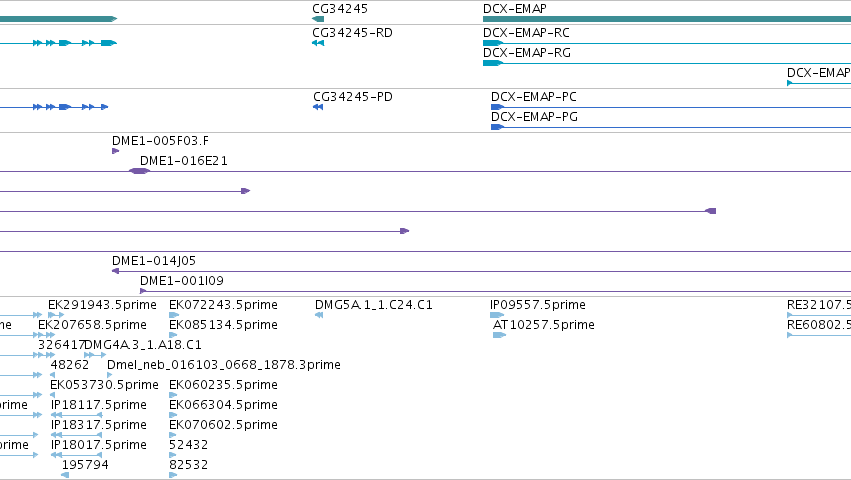Image resolution: width=851 pixels, height=480 pixels.
Task: Click the CG34245-PD protein arrow glyph
Action: point(318,107)
